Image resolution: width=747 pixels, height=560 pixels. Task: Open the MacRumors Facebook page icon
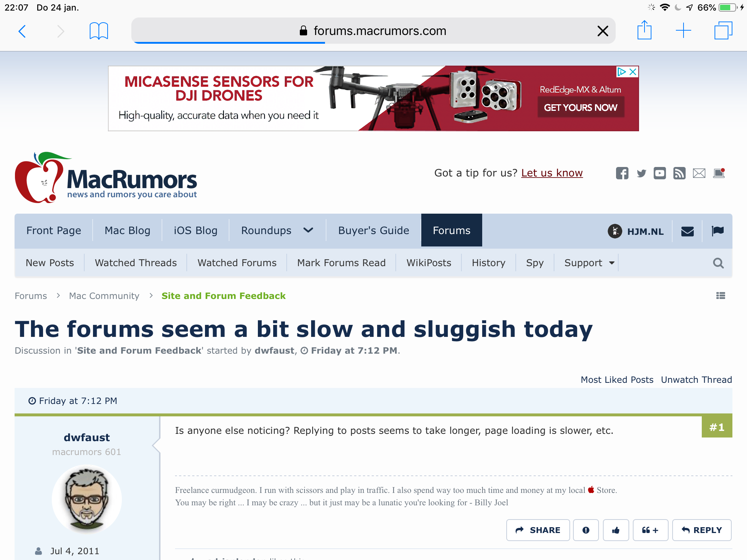(622, 173)
